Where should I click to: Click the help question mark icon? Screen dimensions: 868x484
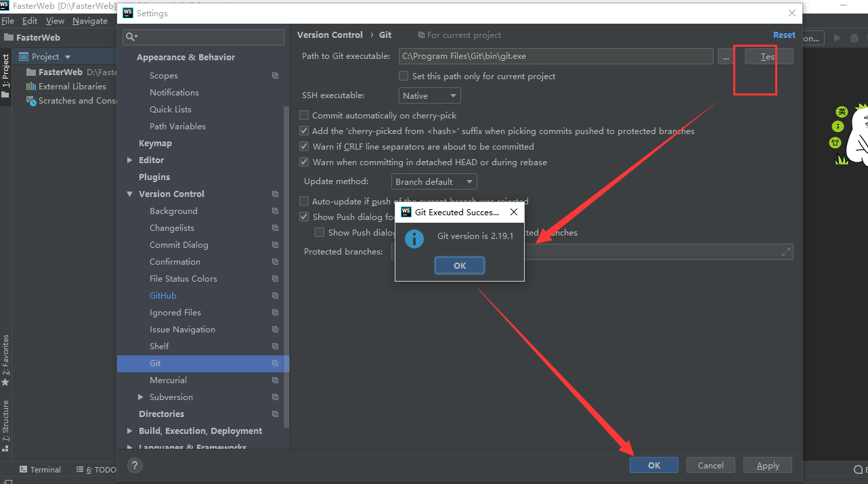(135, 465)
